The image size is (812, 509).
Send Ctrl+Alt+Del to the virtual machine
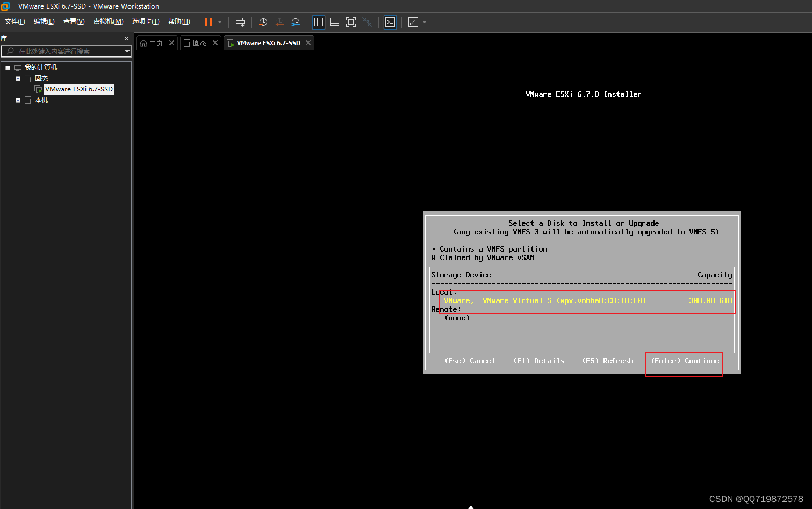coord(240,22)
